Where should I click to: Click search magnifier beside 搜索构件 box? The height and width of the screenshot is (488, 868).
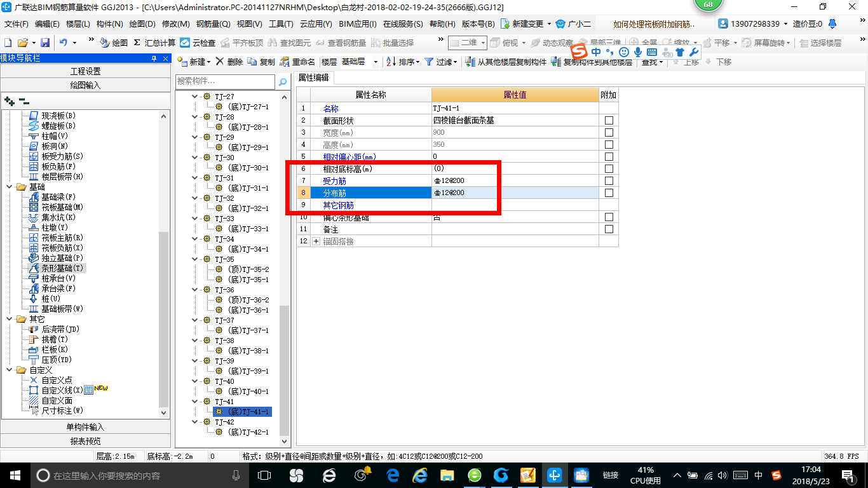pyautogui.click(x=283, y=81)
